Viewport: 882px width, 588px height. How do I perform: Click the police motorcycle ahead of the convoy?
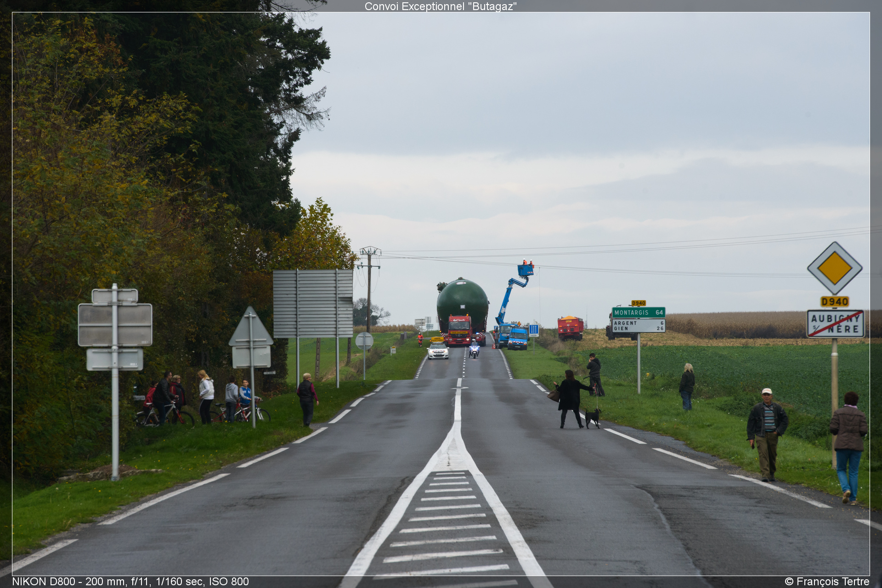[474, 350]
